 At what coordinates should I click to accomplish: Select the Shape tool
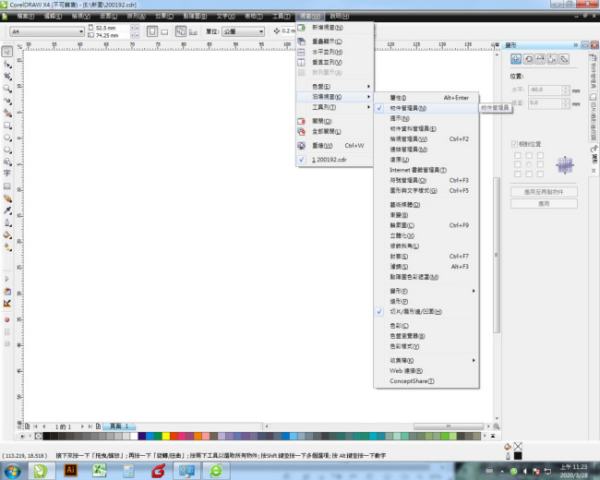(7, 65)
